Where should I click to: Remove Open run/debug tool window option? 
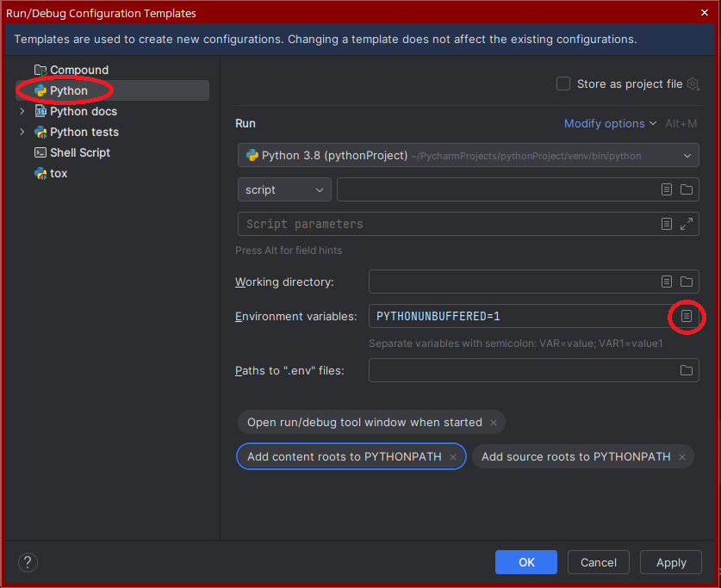(x=494, y=423)
